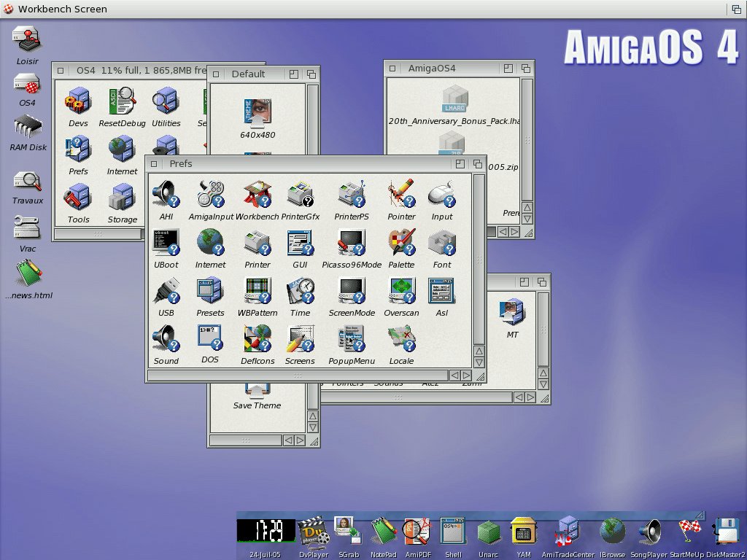The height and width of the screenshot is (560, 747).
Task: Open GUI preferences
Action: pos(300,242)
